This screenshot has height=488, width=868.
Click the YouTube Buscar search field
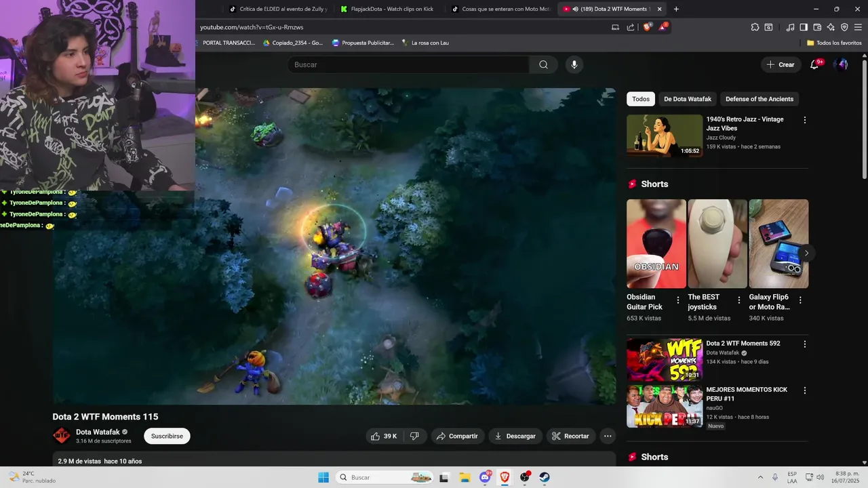click(408, 64)
